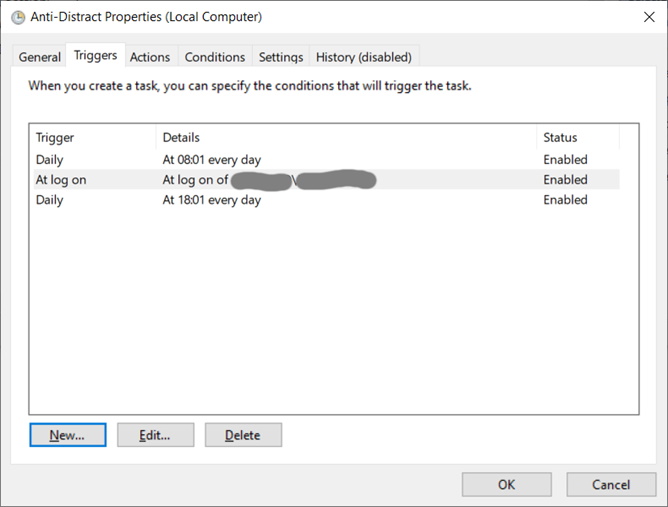Click empty space in the triggers list
The height and width of the screenshot is (507, 668).
(333, 320)
